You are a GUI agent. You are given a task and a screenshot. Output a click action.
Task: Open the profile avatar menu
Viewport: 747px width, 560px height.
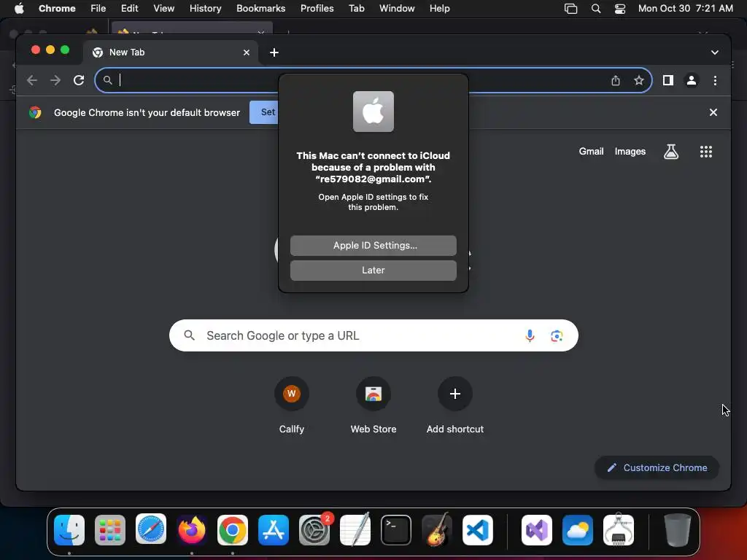coord(692,80)
